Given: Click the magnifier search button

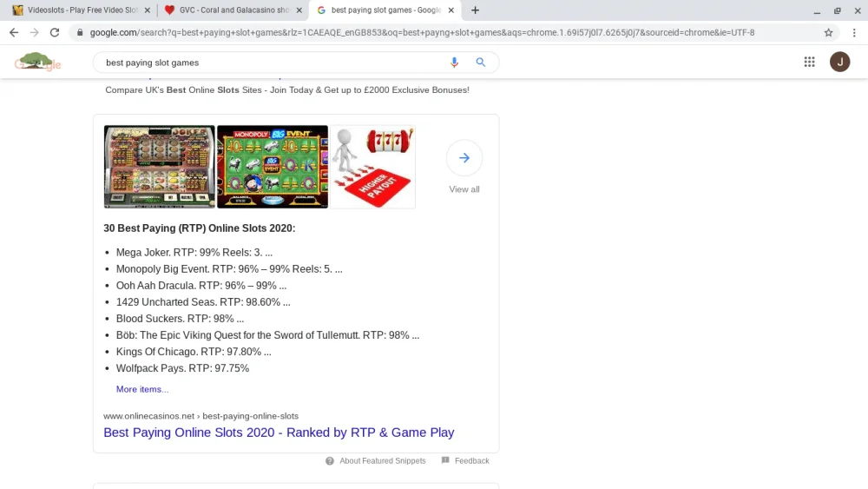Looking at the screenshot, I should click(481, 63).
